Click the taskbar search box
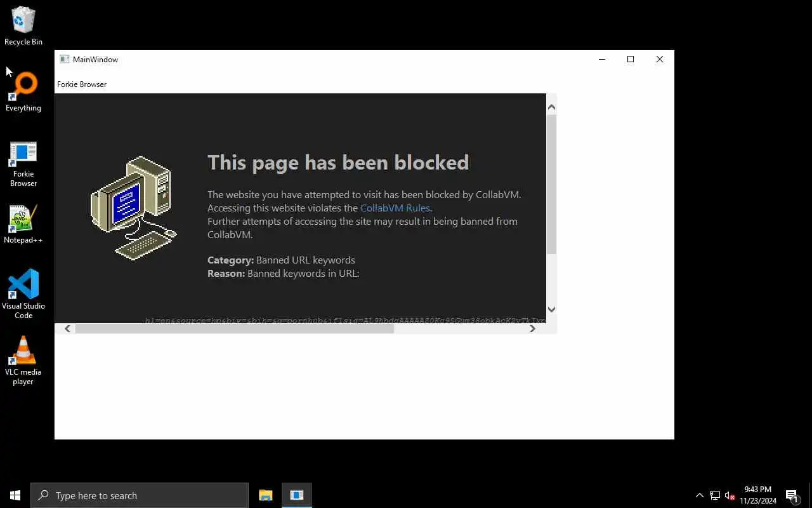The image size is (812, 508). point(140,495)
